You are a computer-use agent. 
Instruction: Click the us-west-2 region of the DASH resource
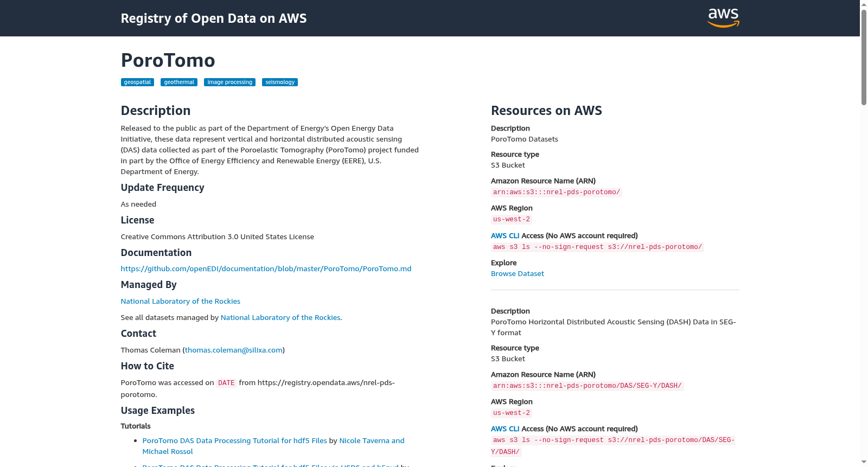click(512, 413)
